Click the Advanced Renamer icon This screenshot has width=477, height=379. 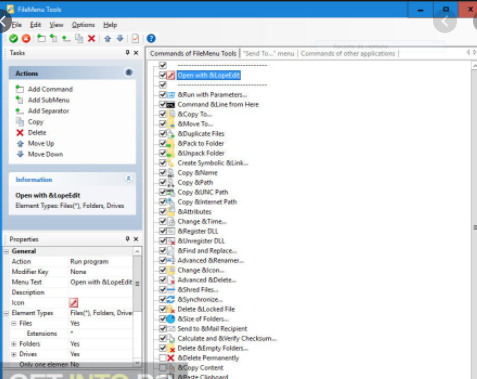pos(171,261)
